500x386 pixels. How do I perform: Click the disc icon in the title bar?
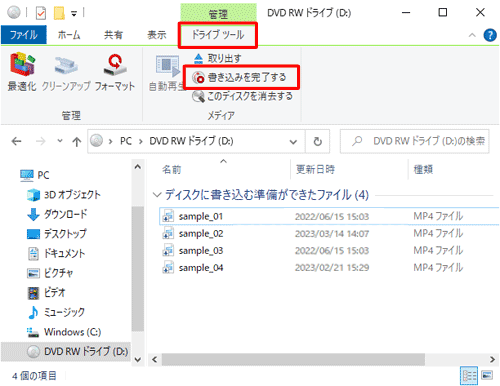click(x=14, y=13)
